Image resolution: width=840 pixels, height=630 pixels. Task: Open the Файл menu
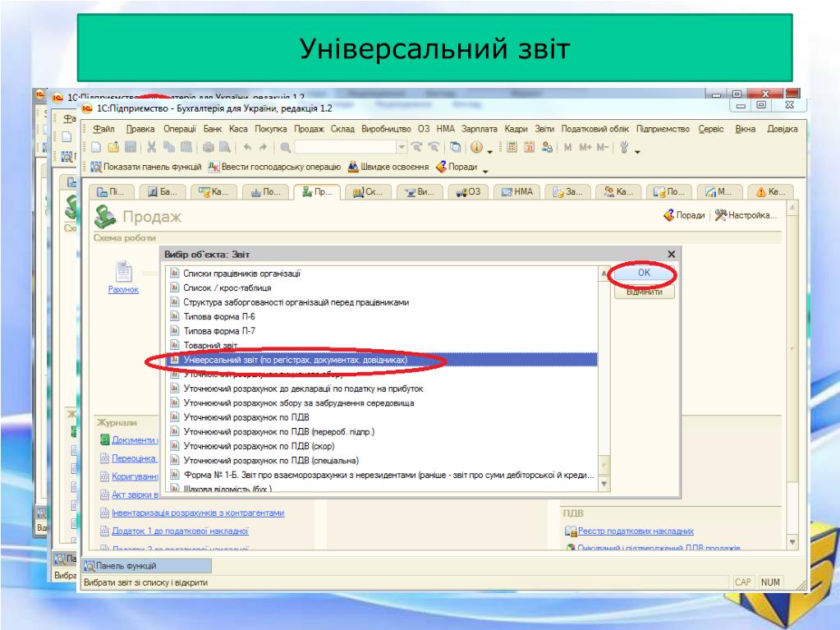point(104,129)
